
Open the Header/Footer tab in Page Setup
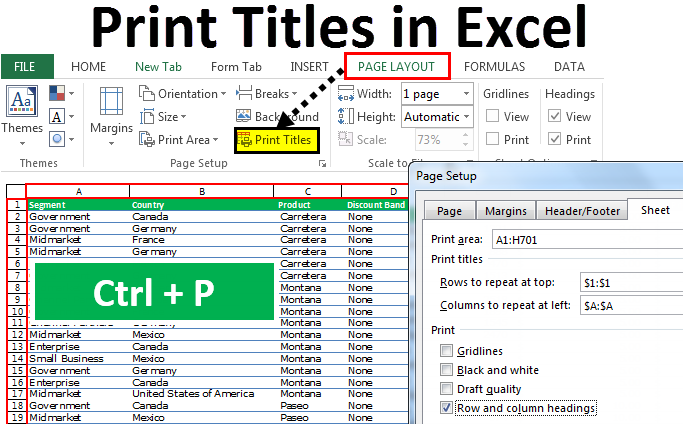click(582, 211)
